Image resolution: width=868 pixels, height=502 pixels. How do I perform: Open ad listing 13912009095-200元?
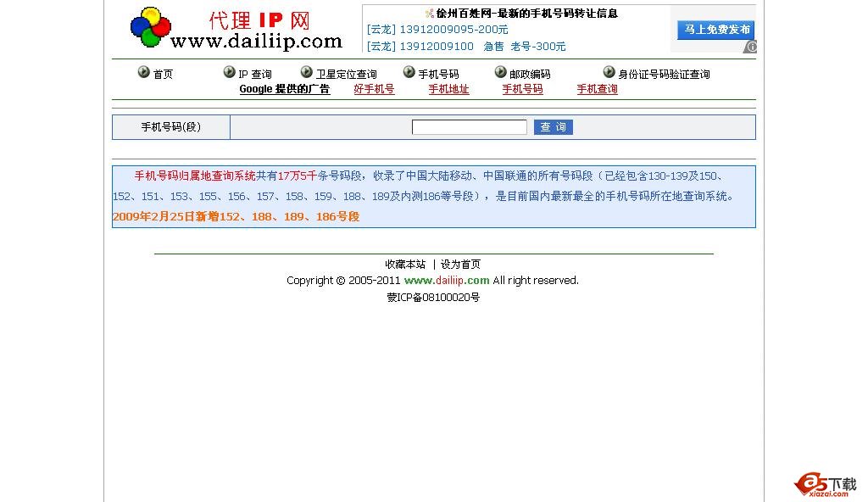[437, 30]
